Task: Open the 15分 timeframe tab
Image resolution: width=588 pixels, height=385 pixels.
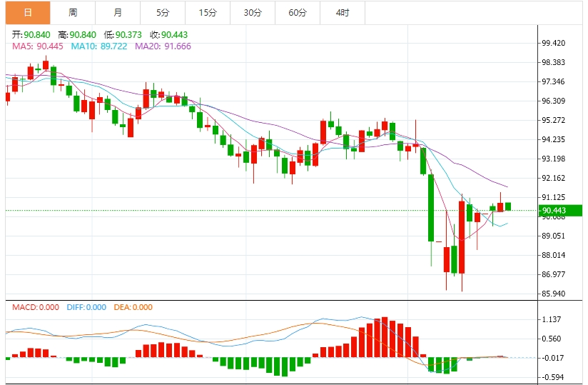Action: click(208, 13)
